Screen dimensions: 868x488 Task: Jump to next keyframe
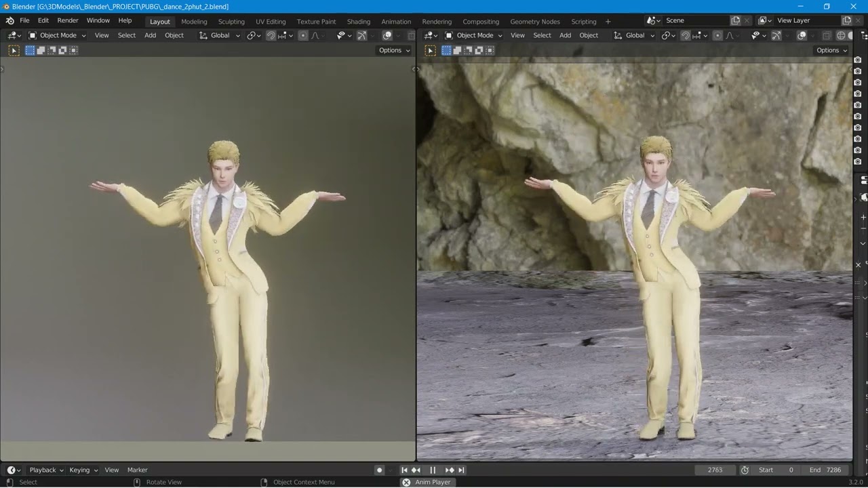(x=449, y=470)
